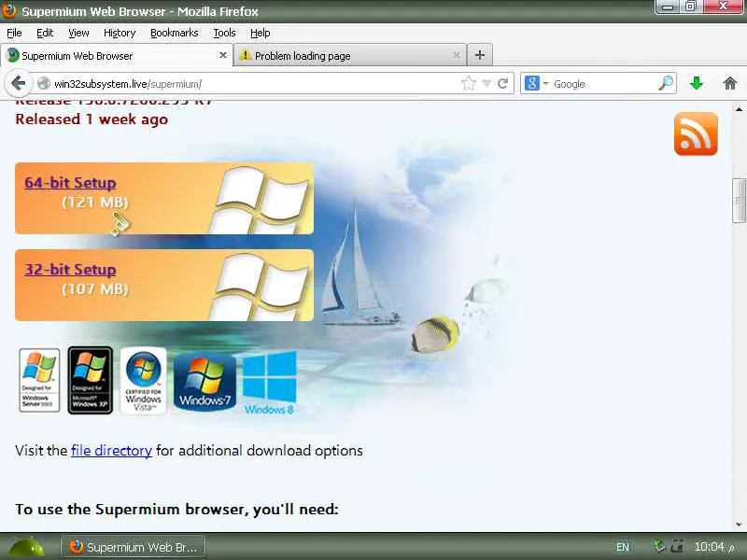Open the URL history dropdown arrow

[486, 84]
